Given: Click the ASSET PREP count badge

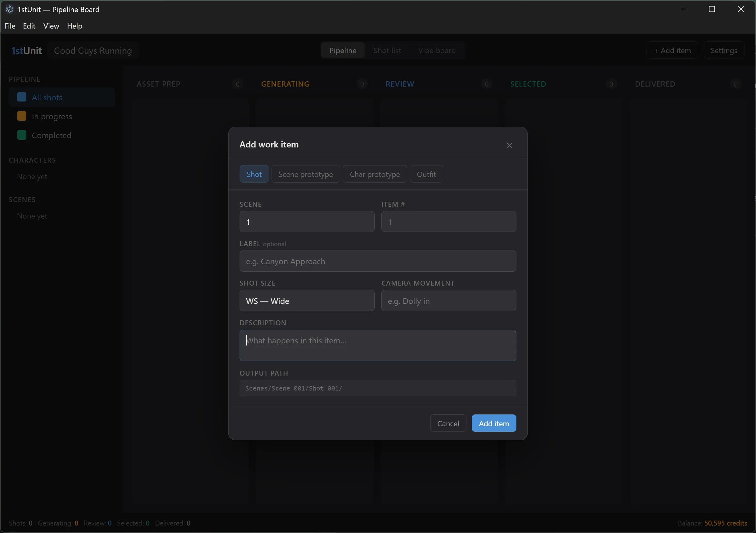Looking at the screenshot, I should pyautogui.click(x=237, y=84).
